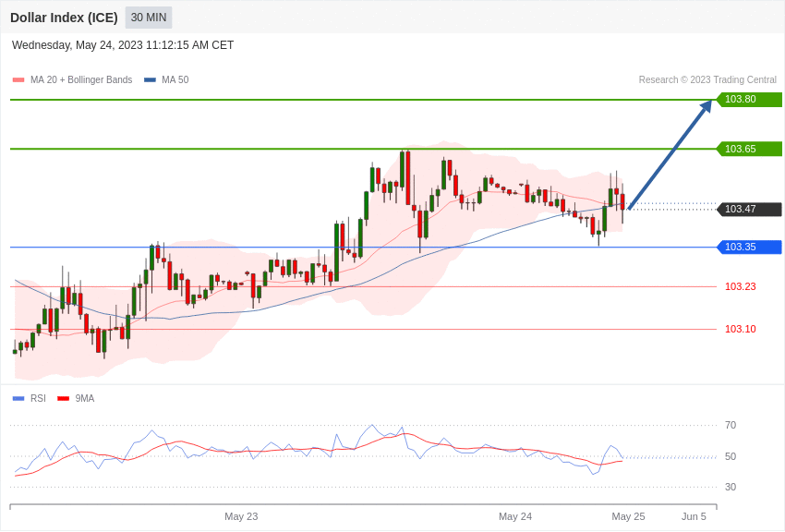Click the RSI legend blue swatch
Viewport: 785px width, 532px height.
pyautogui.click(x=18, y=398)
